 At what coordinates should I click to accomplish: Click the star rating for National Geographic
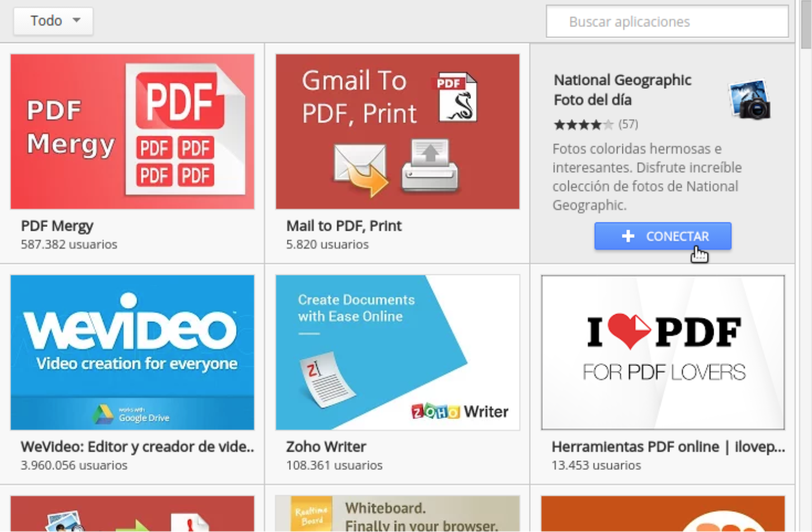click(x=583, y=125)
